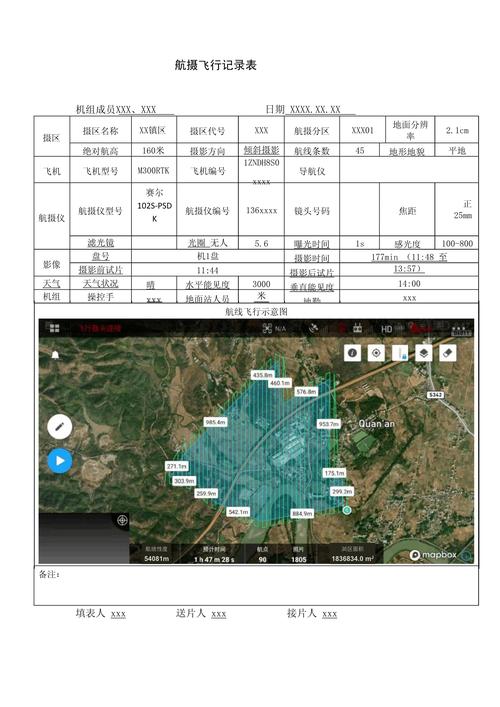Image resolution: width=500 pixels, height=707 pixels.
Task: Click the 2.1cm ground resolution cell
Action: click(x=457, y=130)
